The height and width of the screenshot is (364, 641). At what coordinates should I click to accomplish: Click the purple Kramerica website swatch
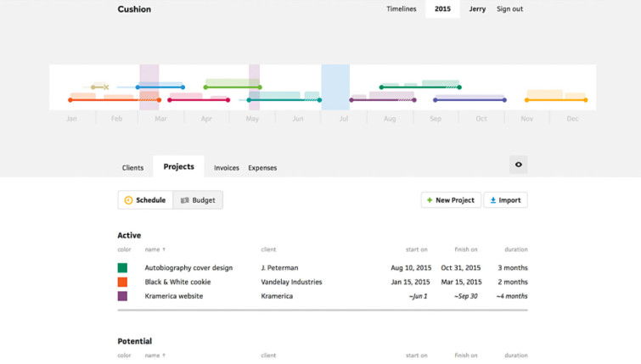click(x=122, y=296)
